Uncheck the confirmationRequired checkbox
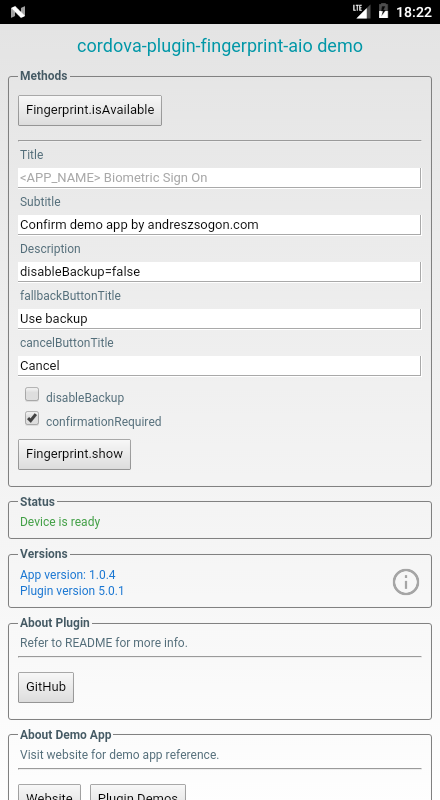Viewport: 440px width, 800px height. click(32, 418)
